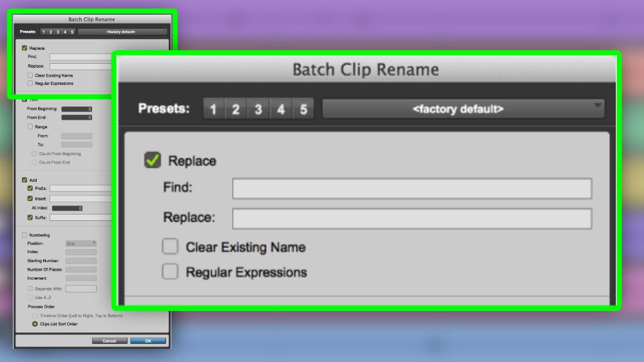Click the Starting Number field

tap(81, 261)
